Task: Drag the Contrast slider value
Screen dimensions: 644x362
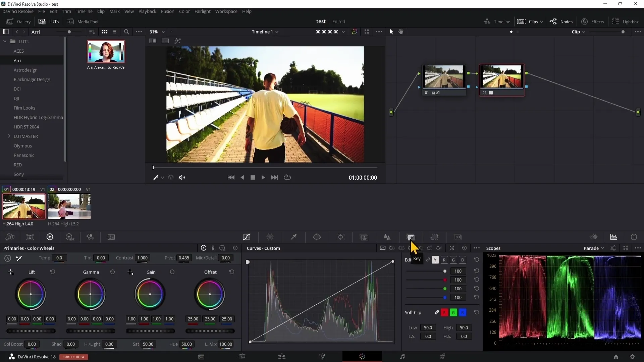Action: pos(142,258)
